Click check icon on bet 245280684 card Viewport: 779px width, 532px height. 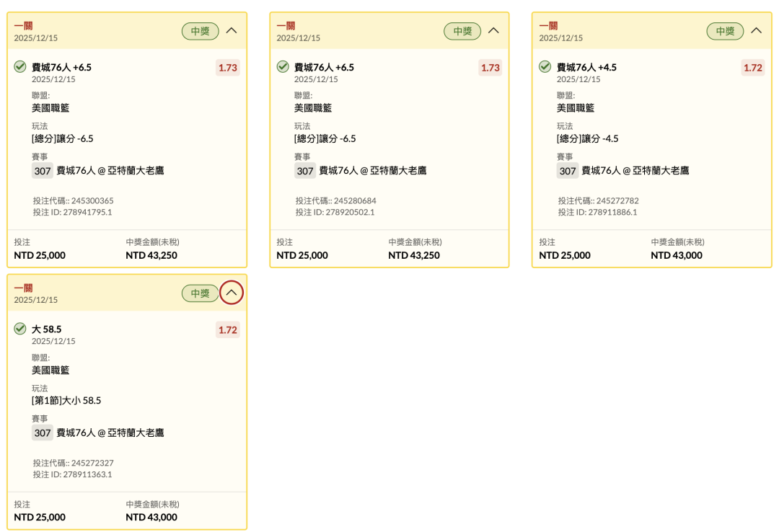283,67
